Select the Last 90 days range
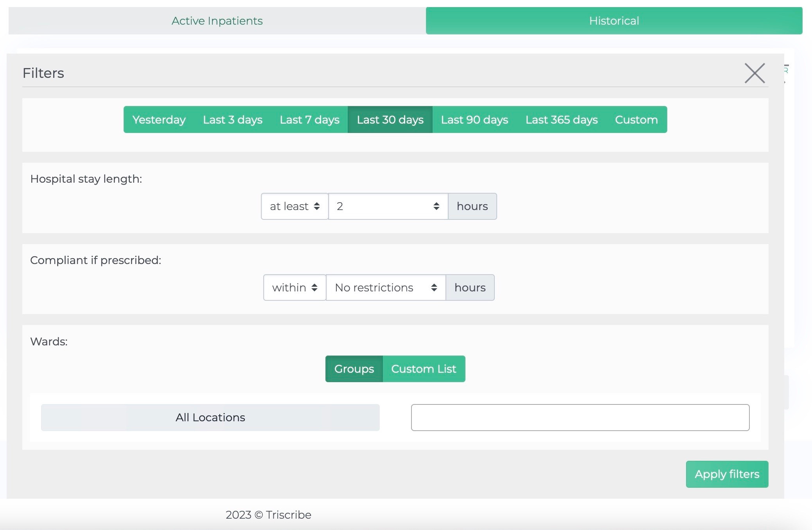This screenshot has height=530, width=812. pos(474,120)
